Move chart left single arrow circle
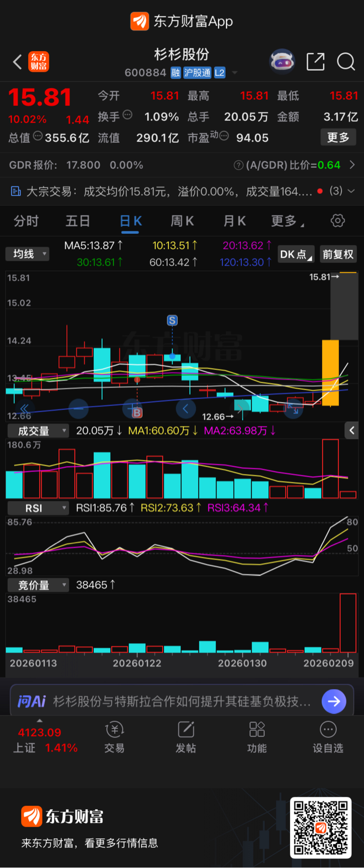Screen dimensions: 364x868 (186, 408)
